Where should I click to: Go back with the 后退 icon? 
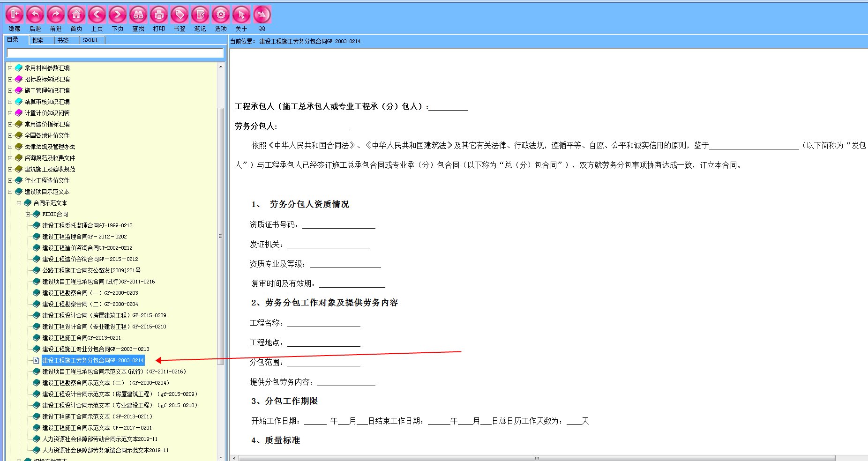click(35, 15)
